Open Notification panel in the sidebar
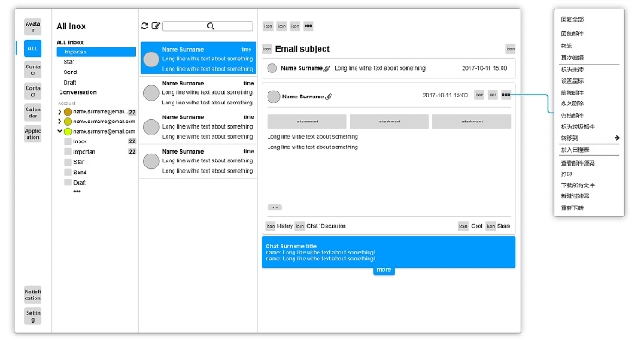Image resolution: width=644 pixels, height=345 pixels. 32,295
